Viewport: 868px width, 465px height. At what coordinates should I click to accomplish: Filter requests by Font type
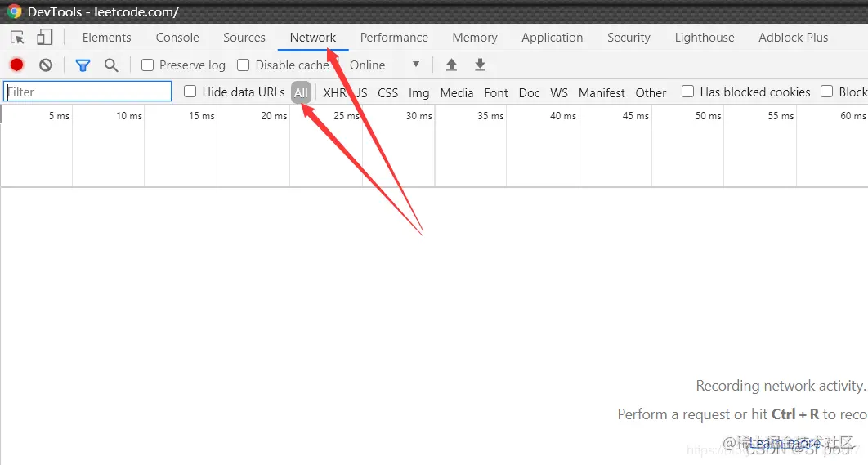[496, 92]
